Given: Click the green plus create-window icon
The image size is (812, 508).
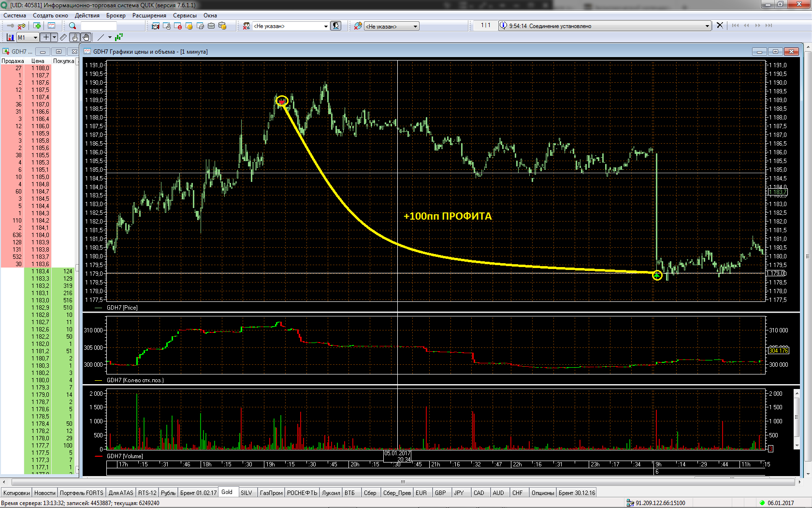Looking at the screenshot, I should coord(37,26).
